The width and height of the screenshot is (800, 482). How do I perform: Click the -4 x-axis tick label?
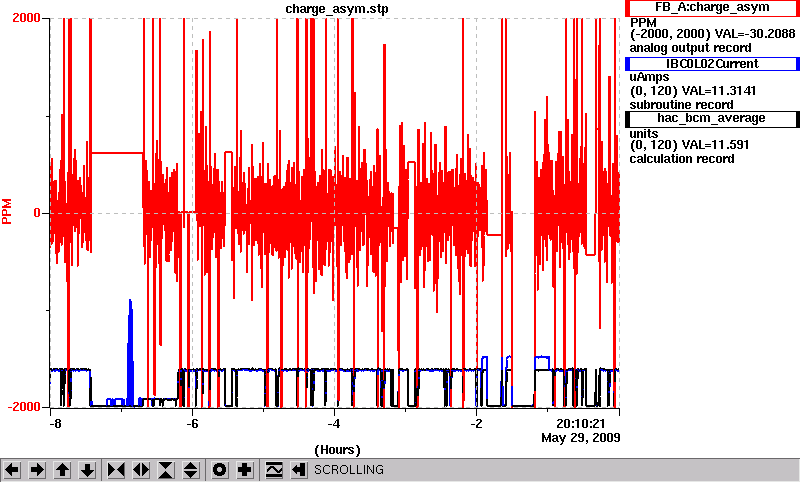pos(333,424)
